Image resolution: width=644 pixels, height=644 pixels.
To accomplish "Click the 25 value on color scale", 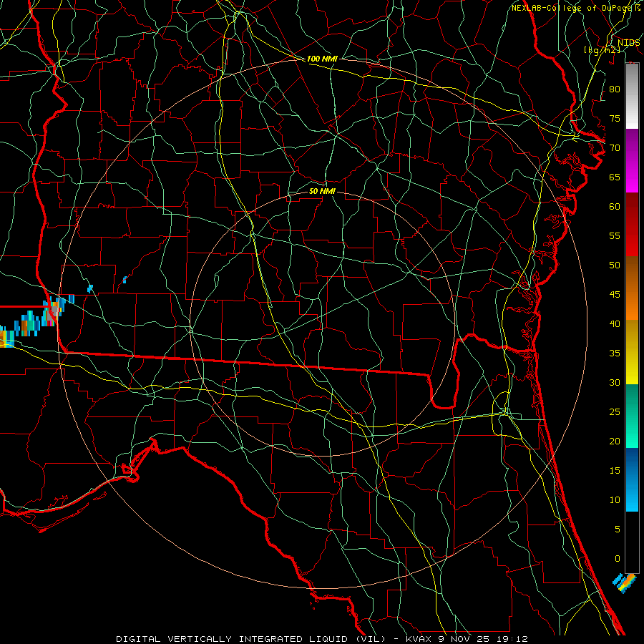I will click(615, 412).
